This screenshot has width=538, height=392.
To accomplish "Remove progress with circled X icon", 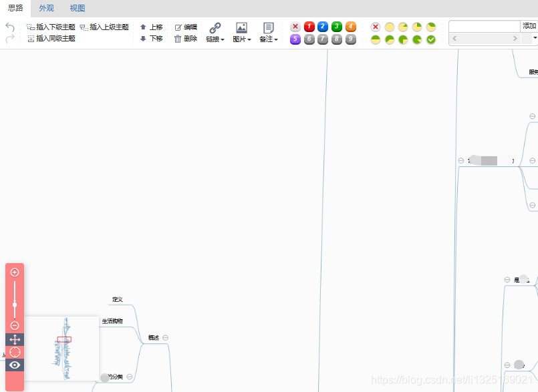I will pyautogui.click(x=376, y=27).
